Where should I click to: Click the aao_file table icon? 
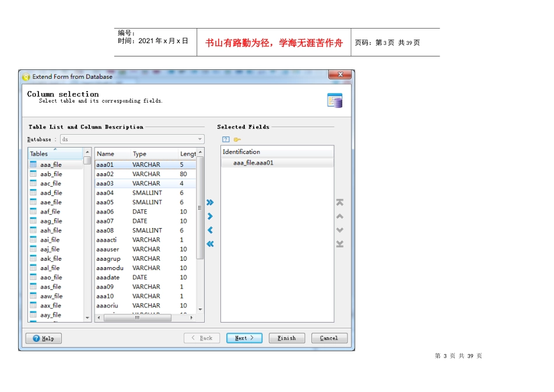(33, 277)
